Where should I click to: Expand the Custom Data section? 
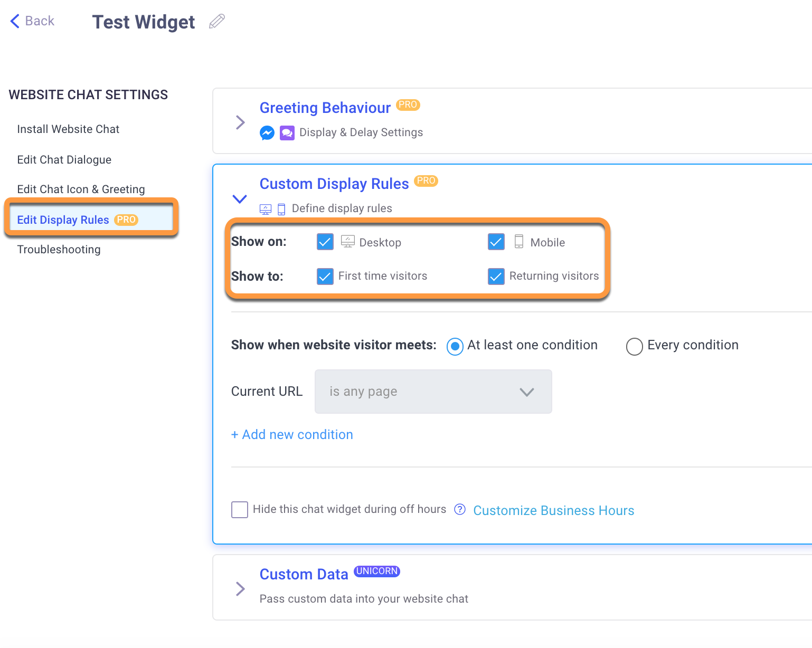coord(240,588)
